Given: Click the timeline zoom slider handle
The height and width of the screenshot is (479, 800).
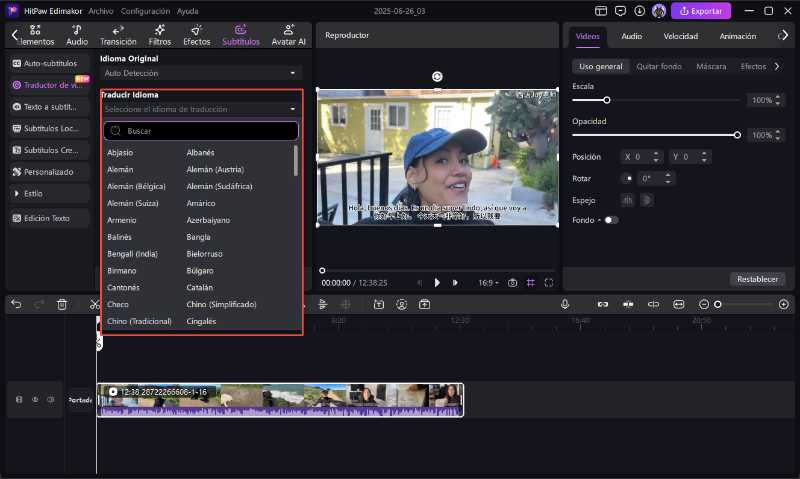Looking at the screenshot, I should [718, 305].
